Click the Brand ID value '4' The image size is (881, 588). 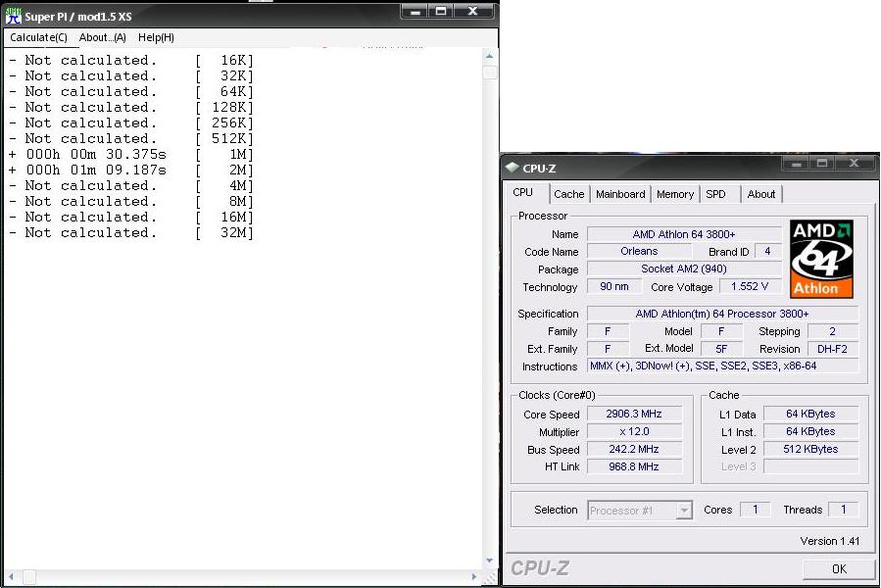click(x=767, y=251)
